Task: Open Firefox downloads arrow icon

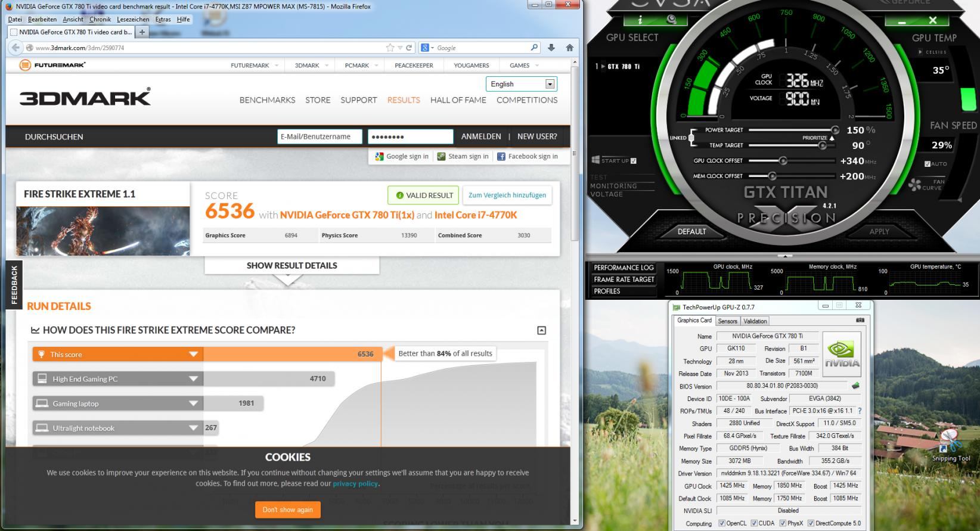Action: point(551,48)
